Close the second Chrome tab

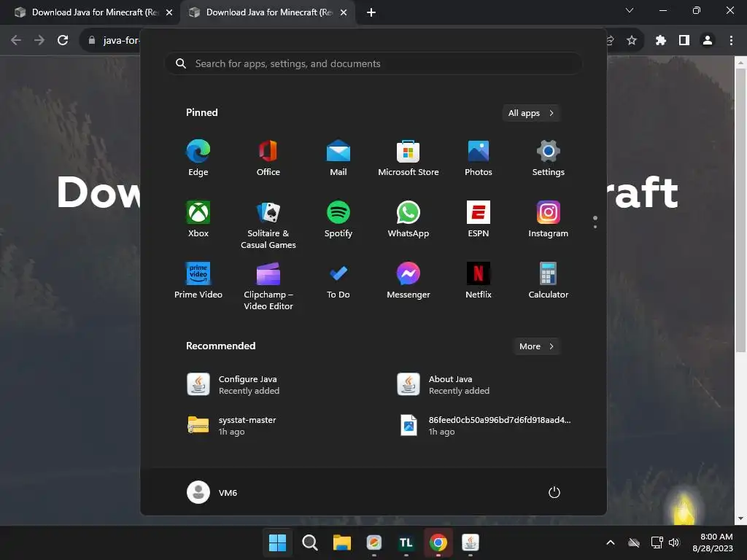[x=344, y=12]
